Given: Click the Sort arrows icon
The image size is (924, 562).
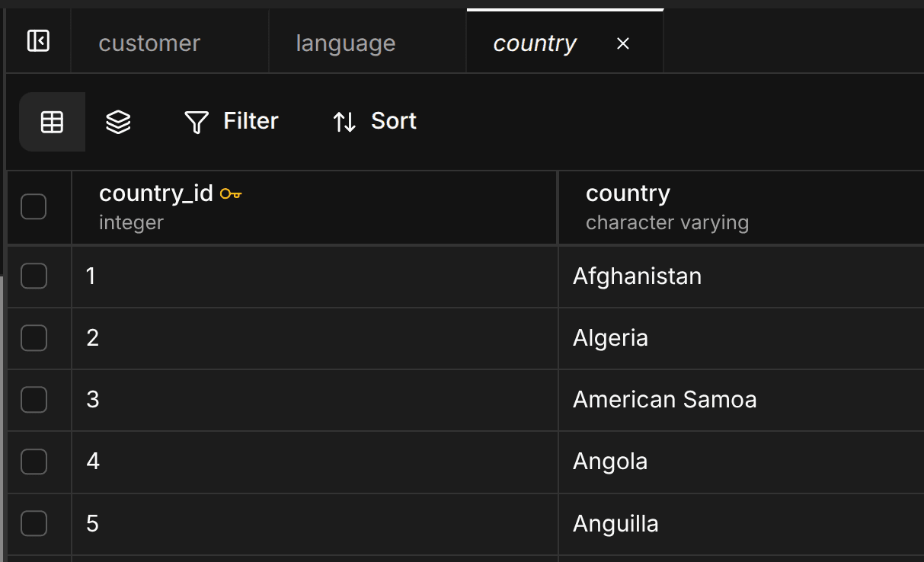Looking at the screenshot, I should click(x=344, y=122).
